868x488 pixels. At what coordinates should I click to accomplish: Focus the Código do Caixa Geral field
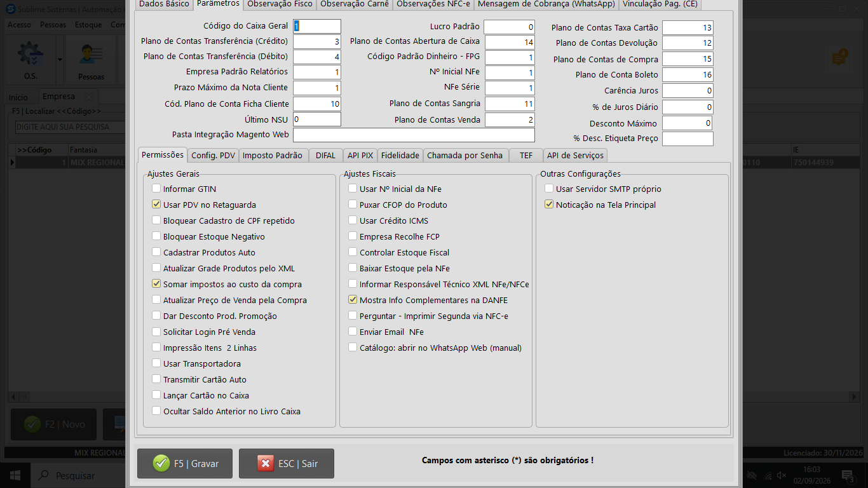pos(317,26)
